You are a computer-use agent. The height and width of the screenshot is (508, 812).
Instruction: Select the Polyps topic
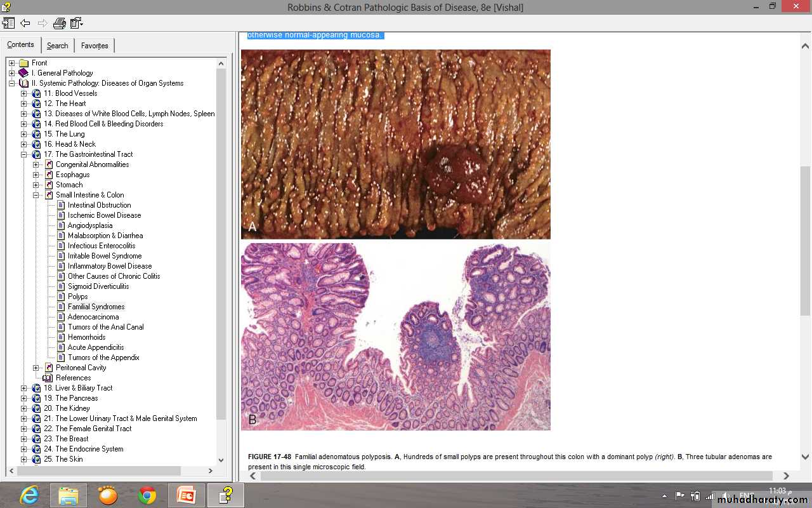[x=77, y=297]
